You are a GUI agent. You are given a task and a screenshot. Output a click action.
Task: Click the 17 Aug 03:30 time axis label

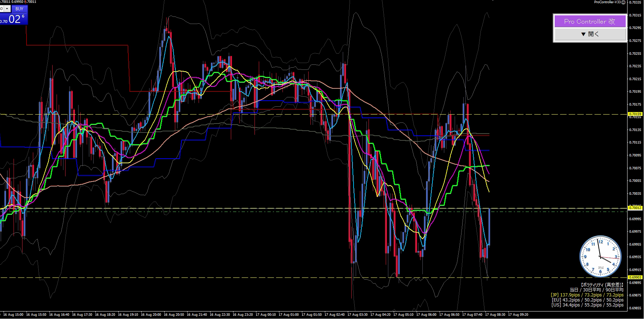coord(357,315)
